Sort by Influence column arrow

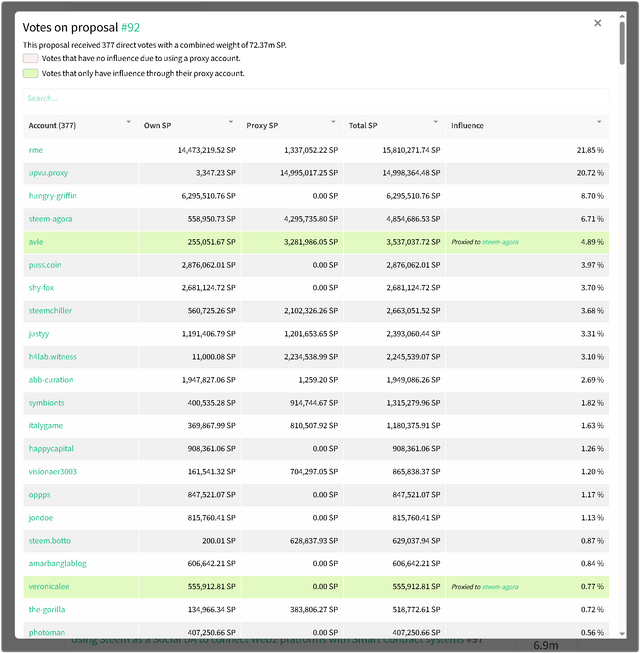point(599,122)
